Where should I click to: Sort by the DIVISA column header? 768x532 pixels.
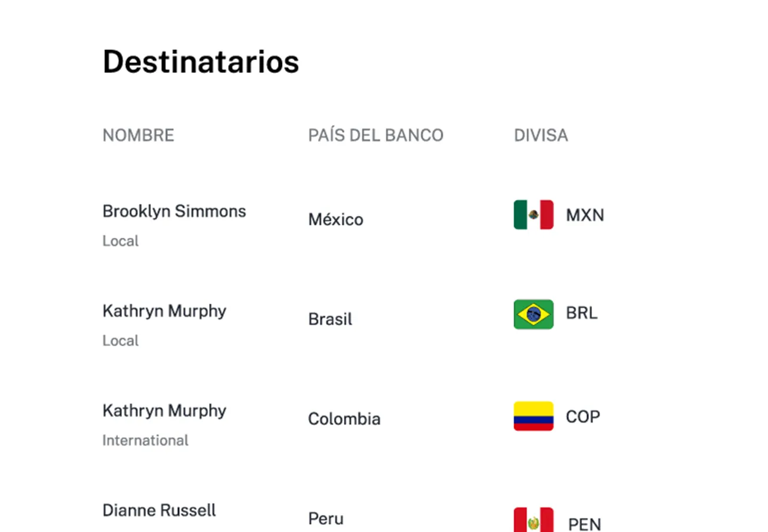[x=541, y=135]
